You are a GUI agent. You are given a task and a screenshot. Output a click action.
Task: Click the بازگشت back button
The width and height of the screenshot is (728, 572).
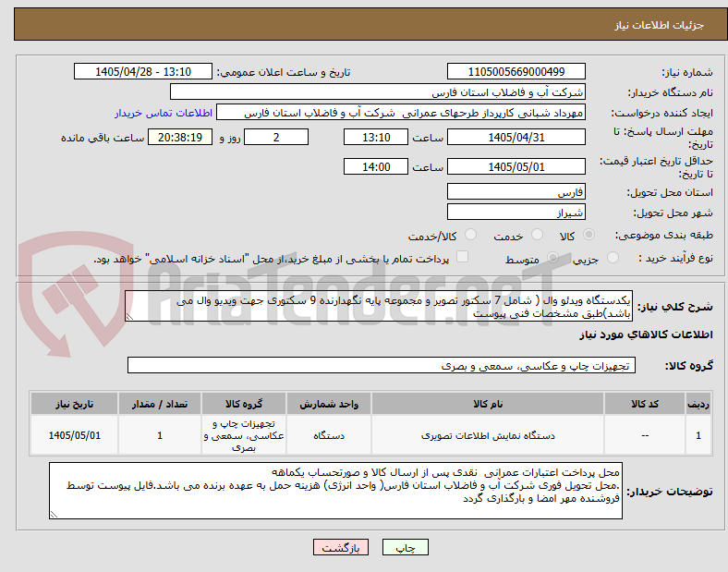341,547
